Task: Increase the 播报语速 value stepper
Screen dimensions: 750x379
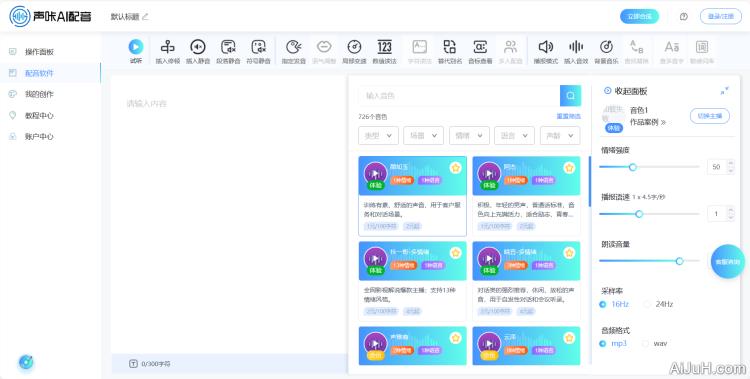Action: pos(730,210)
